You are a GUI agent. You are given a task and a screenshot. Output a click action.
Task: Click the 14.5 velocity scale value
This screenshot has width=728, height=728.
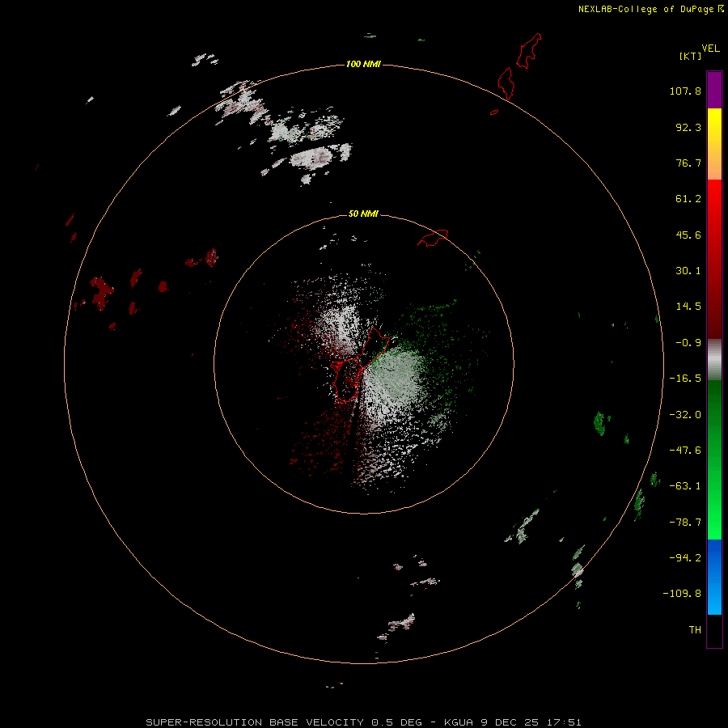688,307
